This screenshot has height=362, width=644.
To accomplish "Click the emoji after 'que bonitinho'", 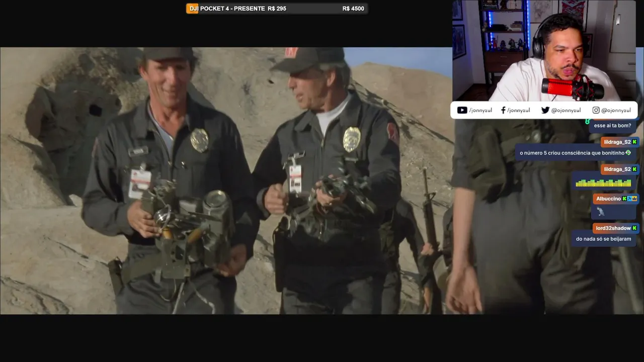I will (x=628, y=153).
